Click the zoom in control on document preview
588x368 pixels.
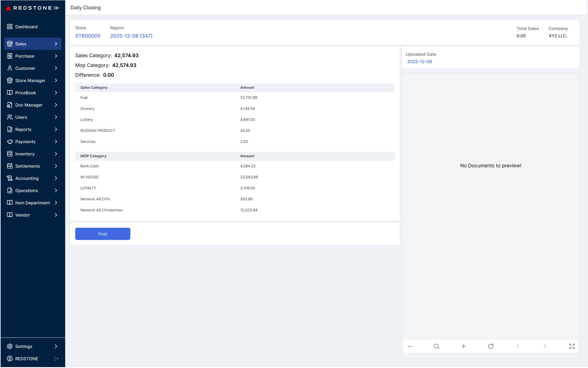click(463, 346)
